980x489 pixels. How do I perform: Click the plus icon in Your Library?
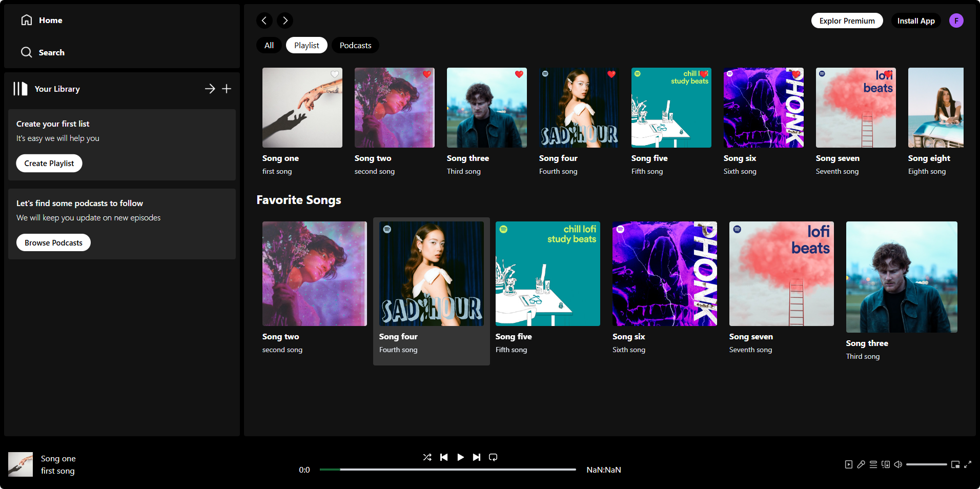pos(227,89)
